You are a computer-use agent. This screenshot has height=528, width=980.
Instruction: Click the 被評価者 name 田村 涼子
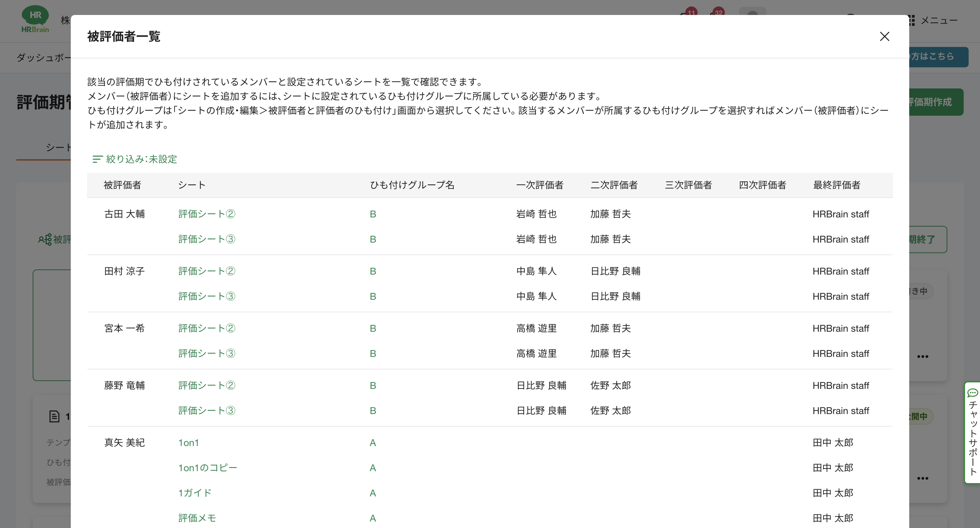(125, 271)
